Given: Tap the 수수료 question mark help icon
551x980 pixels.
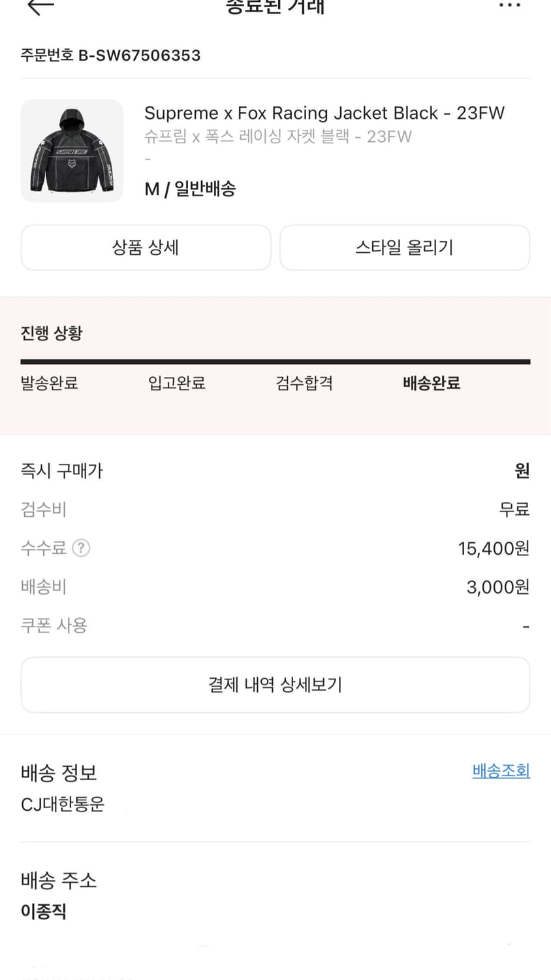Looking at the screenshot, I should coord(81,547).
